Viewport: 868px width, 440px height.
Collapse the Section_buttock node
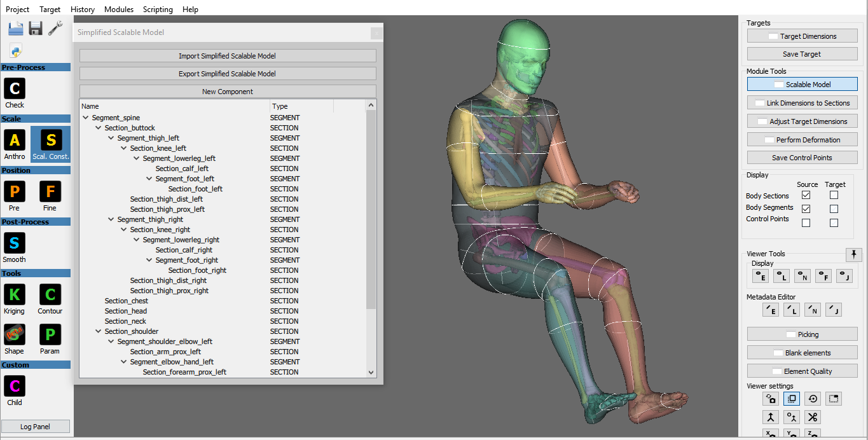point(99,128)
